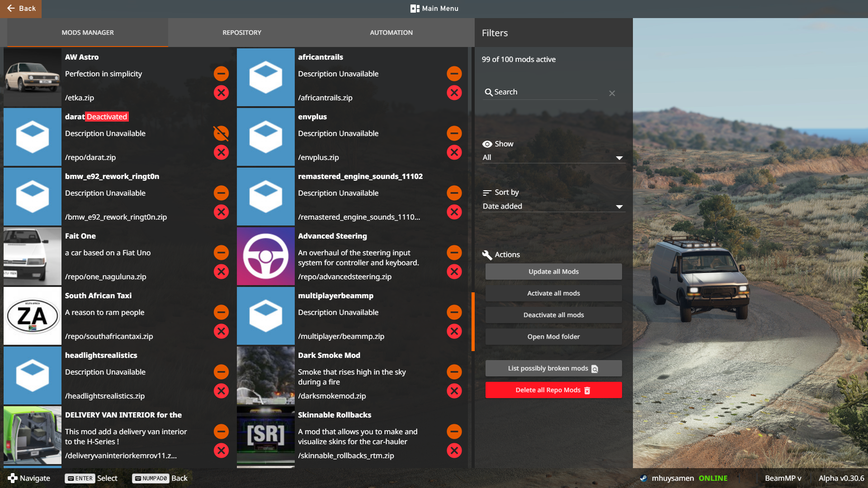This screenshot has height=488, width=868.
Task: Click the Actions wrench icon
Action: point(487,255)
